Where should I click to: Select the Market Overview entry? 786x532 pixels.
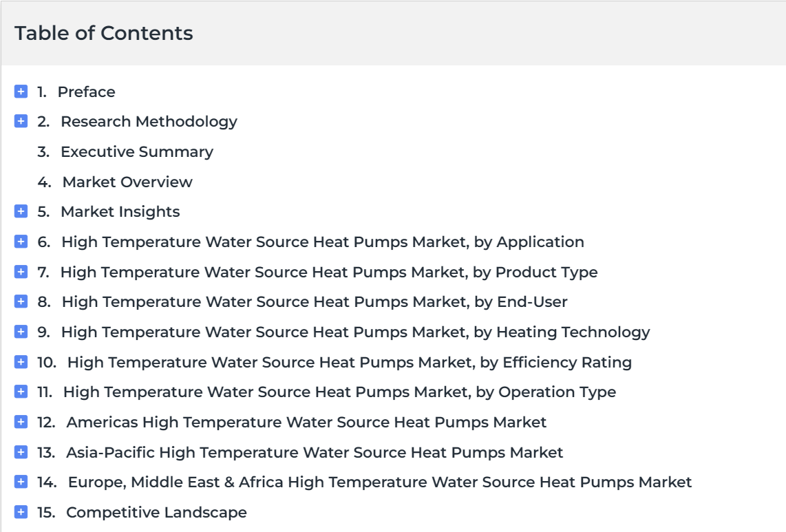tap(127, 182)
